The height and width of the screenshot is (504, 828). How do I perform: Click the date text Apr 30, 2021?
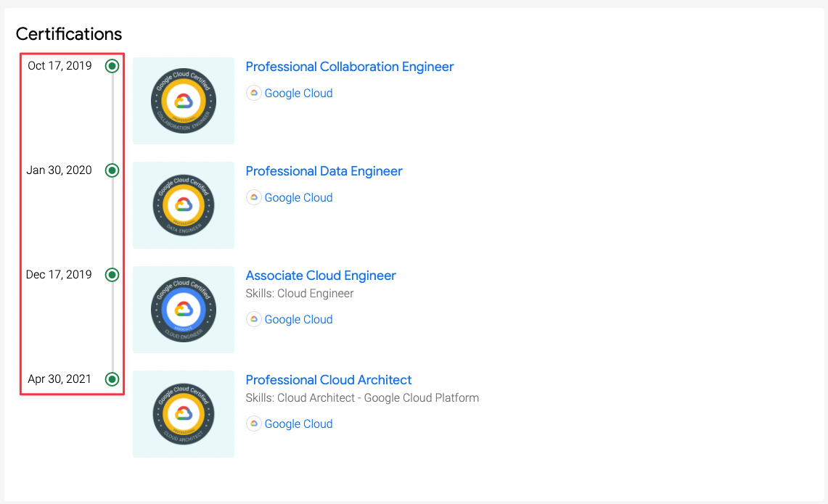tap(60, 379)
